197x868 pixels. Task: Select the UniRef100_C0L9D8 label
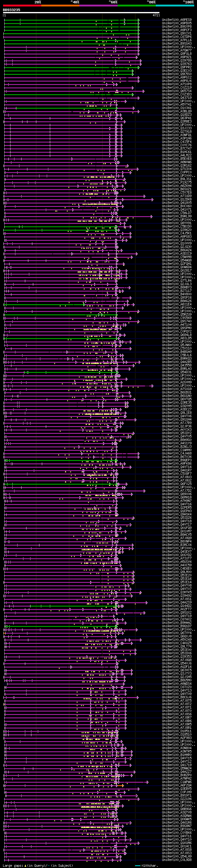click(x=177, y=860)
